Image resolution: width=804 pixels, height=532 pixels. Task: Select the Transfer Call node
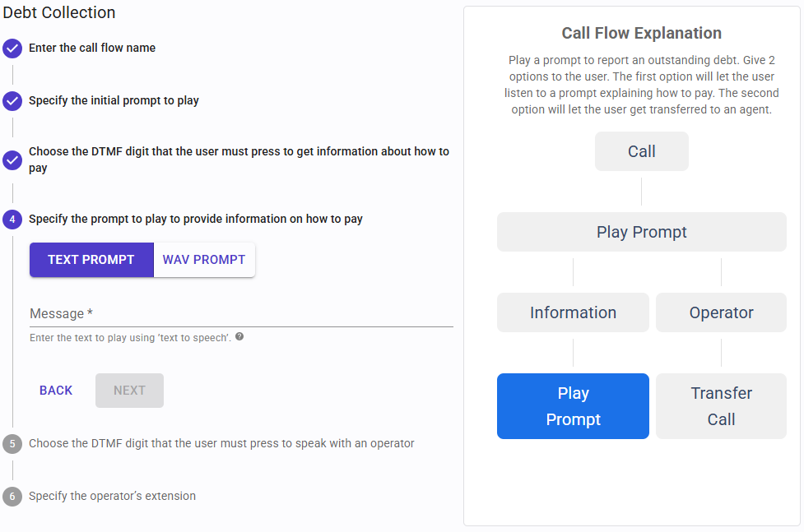coord(720,405)
